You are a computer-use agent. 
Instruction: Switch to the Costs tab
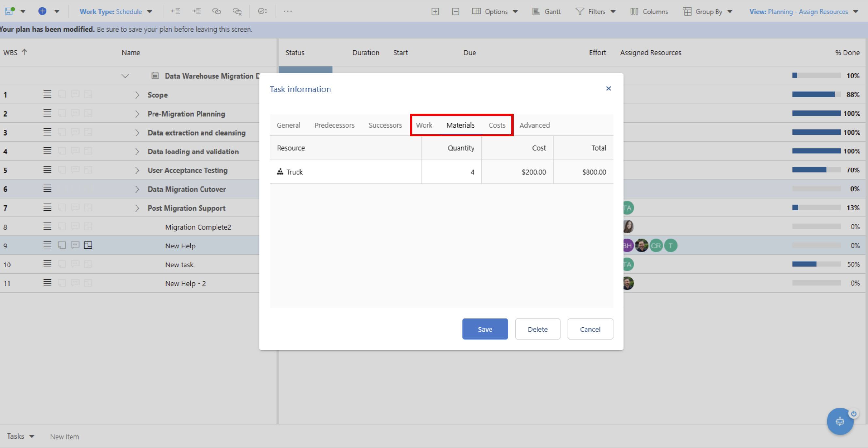497,125
